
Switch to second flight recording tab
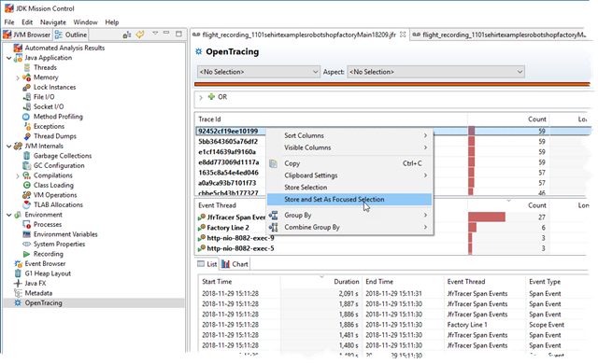[500, 35]
